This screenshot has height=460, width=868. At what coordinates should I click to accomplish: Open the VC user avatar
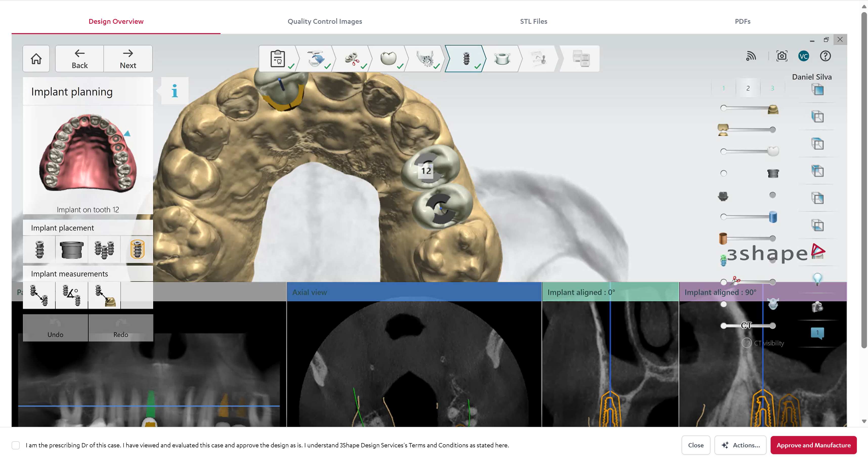click(x=804, y=56)
